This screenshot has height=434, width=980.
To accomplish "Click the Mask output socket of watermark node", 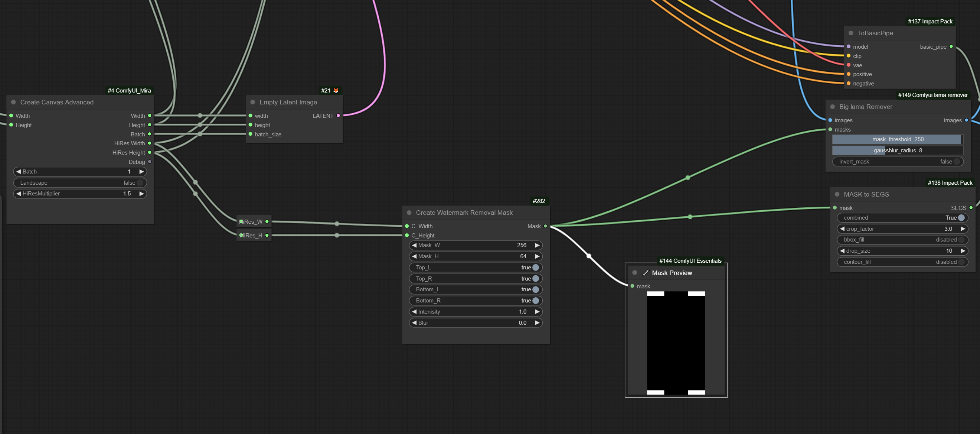I will point(545,226).
